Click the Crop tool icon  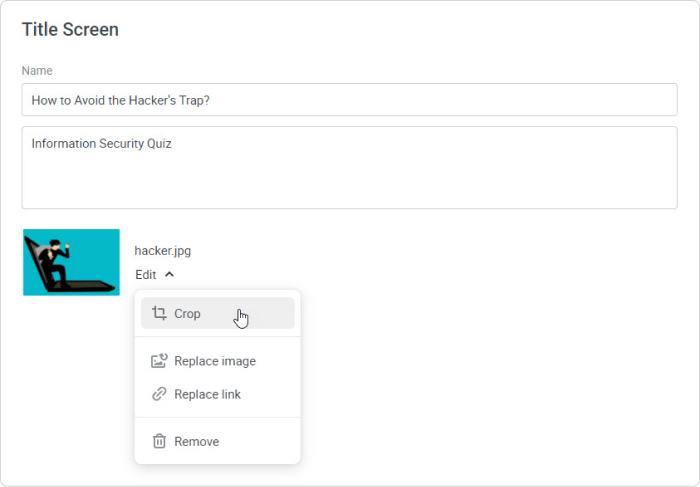pos(159,313)
